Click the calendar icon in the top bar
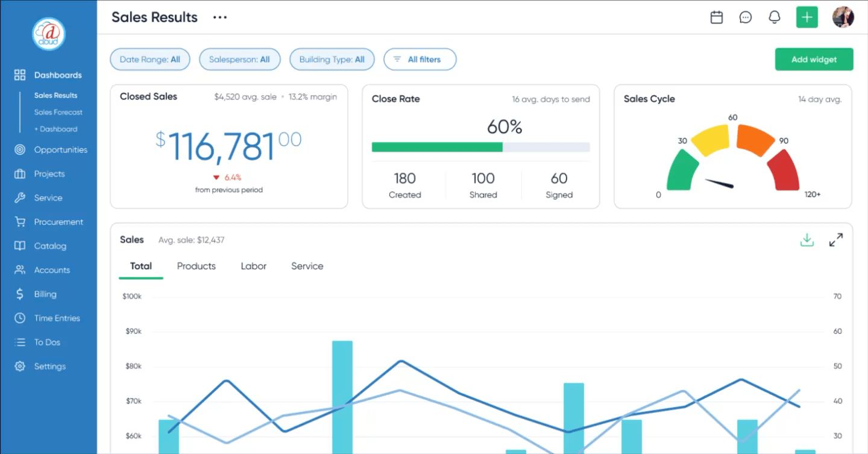 pyautogui.click(x=716, y=17)
